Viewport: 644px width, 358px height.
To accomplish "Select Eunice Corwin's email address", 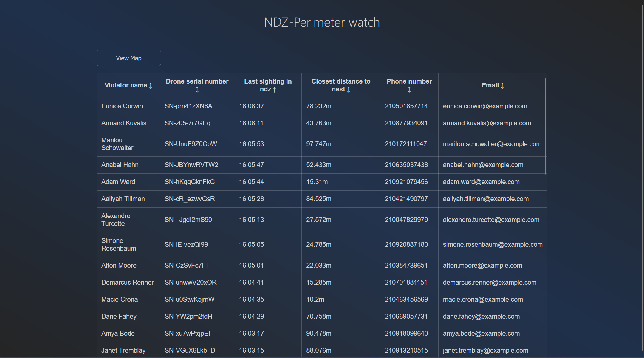I will 485,106.
